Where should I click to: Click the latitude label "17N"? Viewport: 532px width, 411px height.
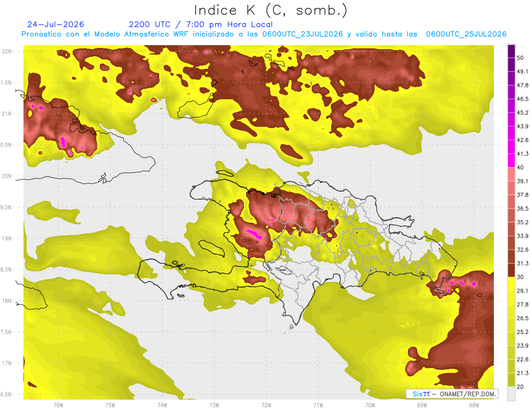click(8, 363)
